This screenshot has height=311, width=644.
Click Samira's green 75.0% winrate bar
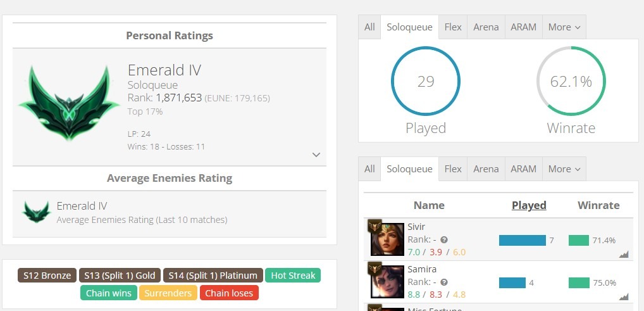579,282
